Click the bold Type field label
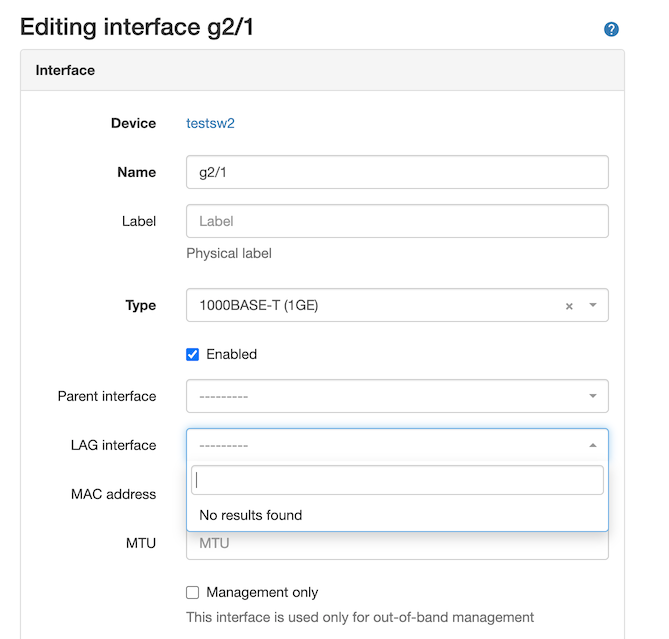 tap(141, 305)
